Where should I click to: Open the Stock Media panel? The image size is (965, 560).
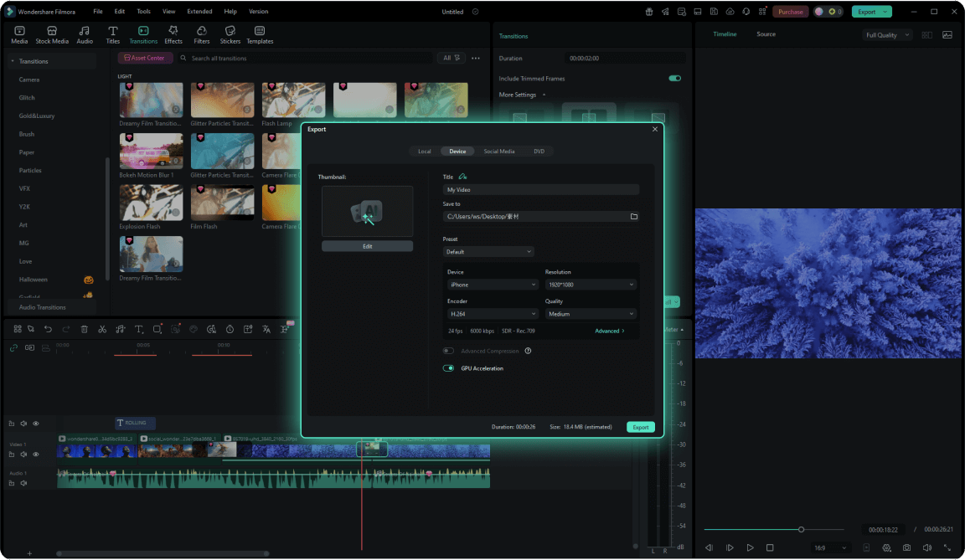[52, 33]
